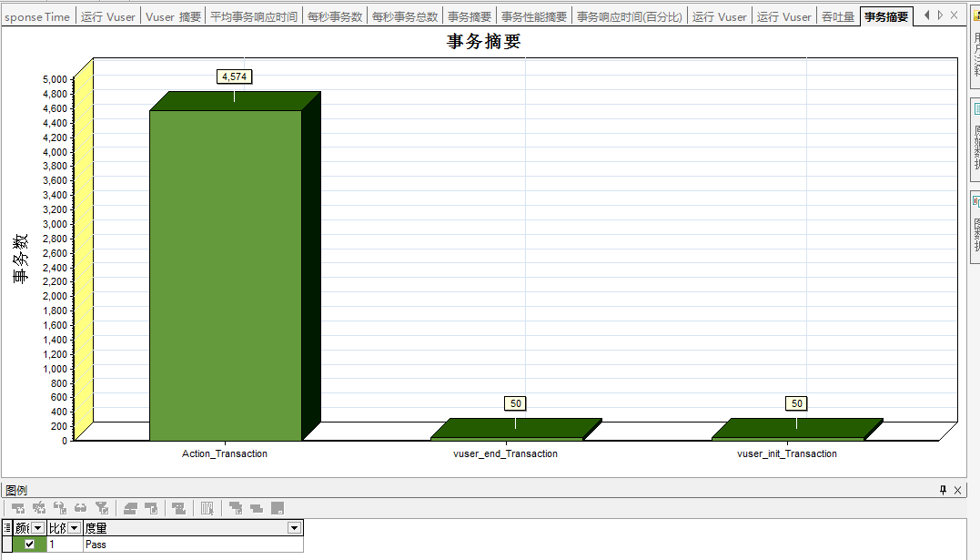The height and width of the screenshot is (560, 980).
Task: Toggle the Pass measurement checkbox in the legend
Action: pos(28,544)
